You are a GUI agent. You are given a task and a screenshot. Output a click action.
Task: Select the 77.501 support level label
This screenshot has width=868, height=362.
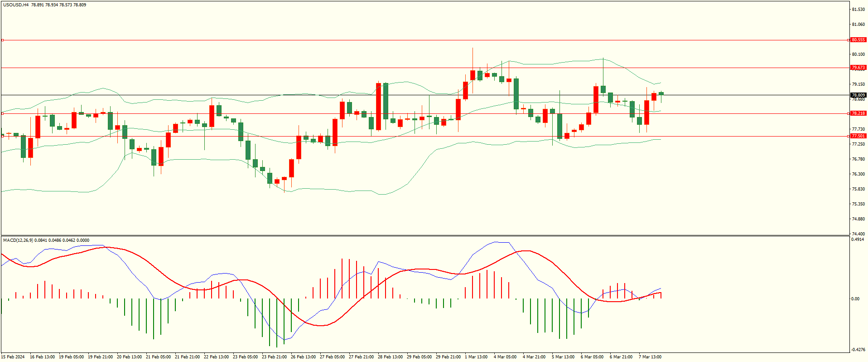pos(858,136)
